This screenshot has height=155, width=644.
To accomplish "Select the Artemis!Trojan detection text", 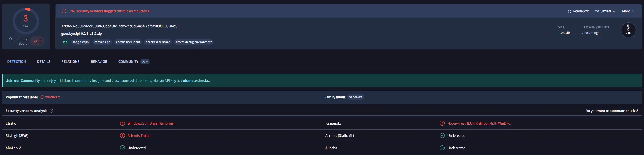I will tap(139, 136).
